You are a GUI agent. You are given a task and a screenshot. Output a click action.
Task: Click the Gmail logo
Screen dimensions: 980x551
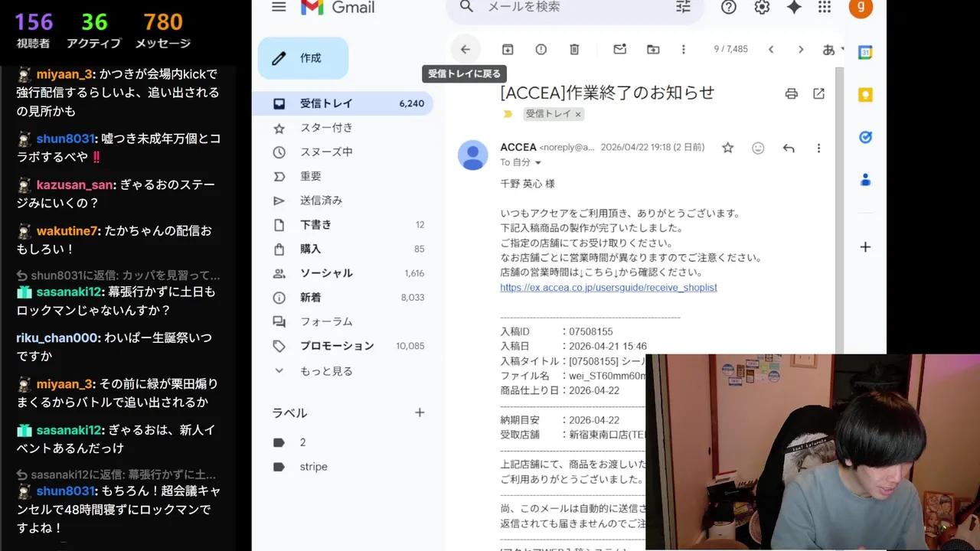click(338, 8)
